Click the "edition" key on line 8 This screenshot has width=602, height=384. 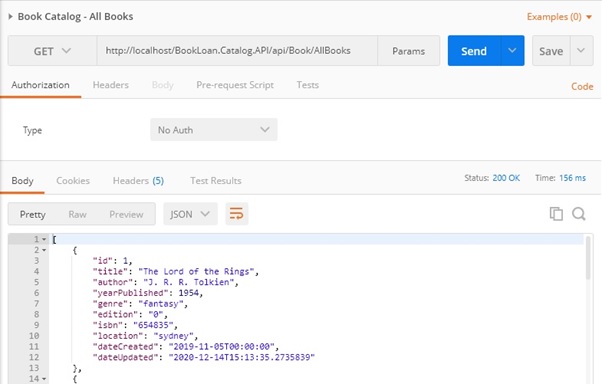click(115, 314)
